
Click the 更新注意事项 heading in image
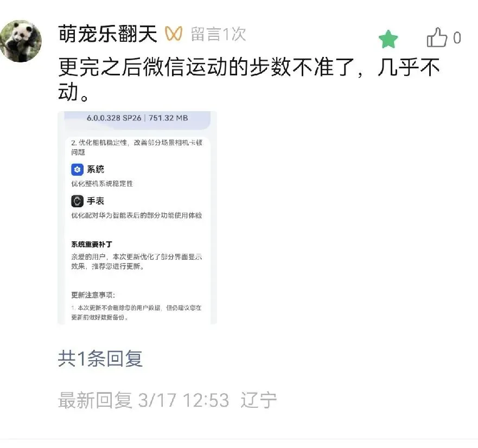[x=93, y=295]
